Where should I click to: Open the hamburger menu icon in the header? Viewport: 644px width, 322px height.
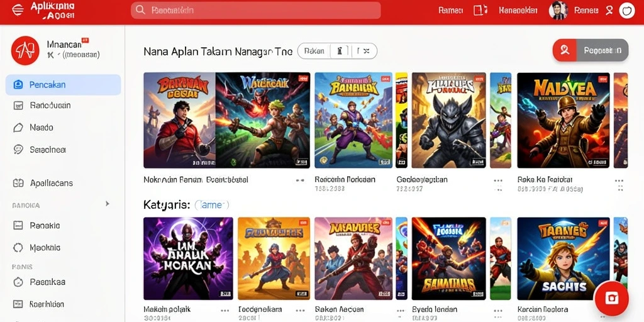click(18, 10)
